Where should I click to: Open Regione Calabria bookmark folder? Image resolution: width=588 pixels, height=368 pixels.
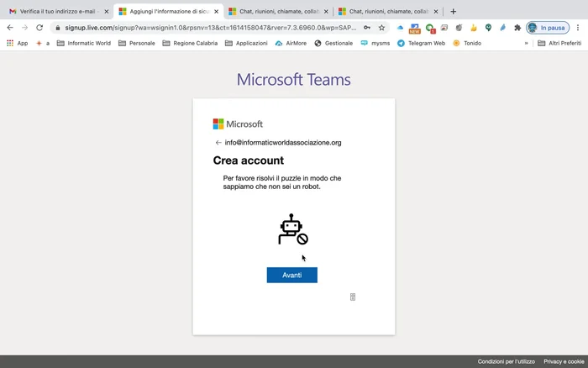(190, 43)
